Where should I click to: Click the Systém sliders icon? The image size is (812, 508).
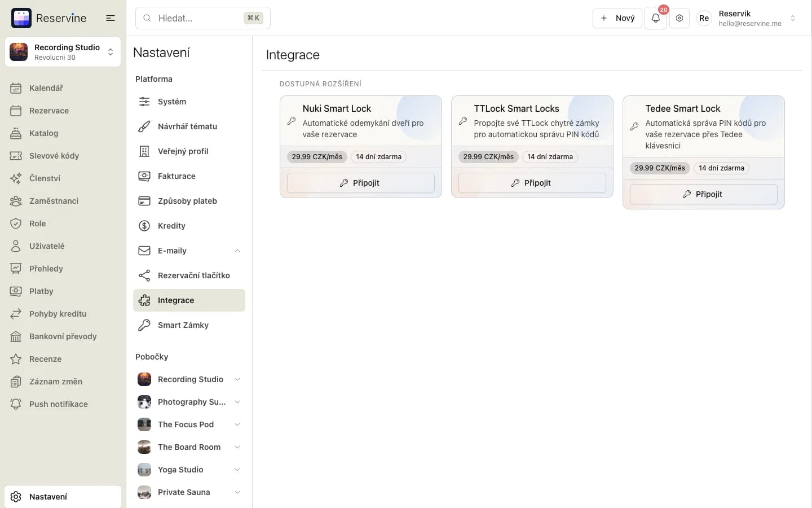pos(144,102)
